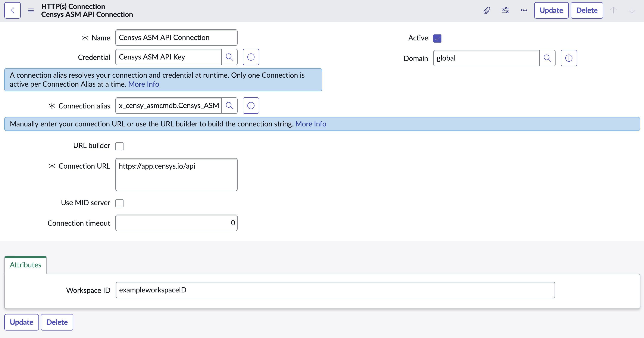
Task: Preview Credential record info icon
Action: [x=251, y=57]
